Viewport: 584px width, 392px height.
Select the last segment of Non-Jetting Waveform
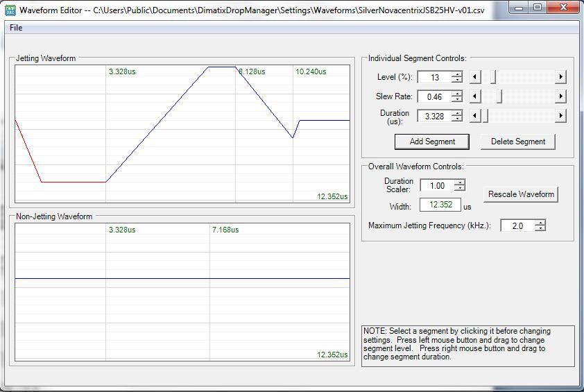280,278
